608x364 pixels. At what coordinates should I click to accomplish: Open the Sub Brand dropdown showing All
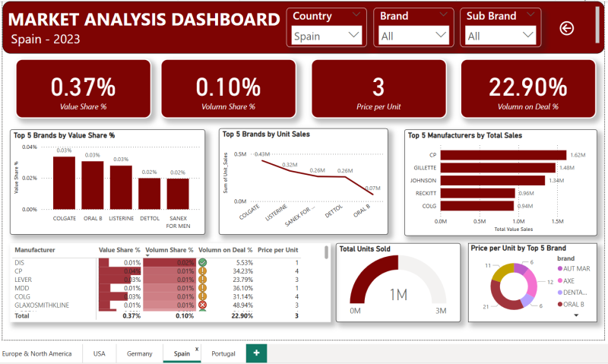tap(500, 36)
